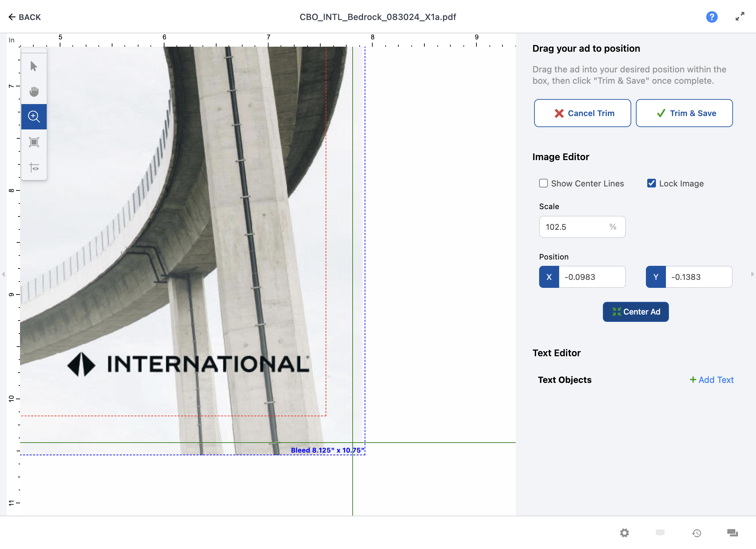Go back with the BACK arrow
Screen dimensions: 756x549
click(x=25, y=17)
